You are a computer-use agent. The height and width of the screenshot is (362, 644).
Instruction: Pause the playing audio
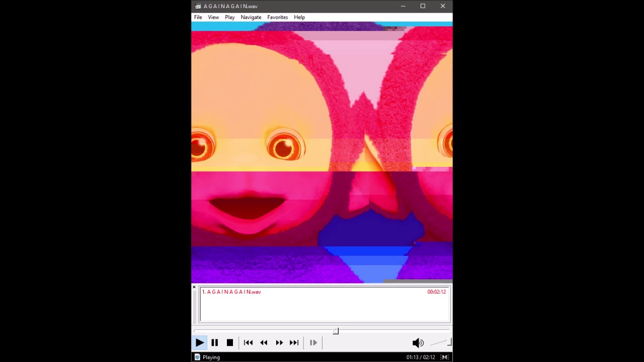click(214, 343)
